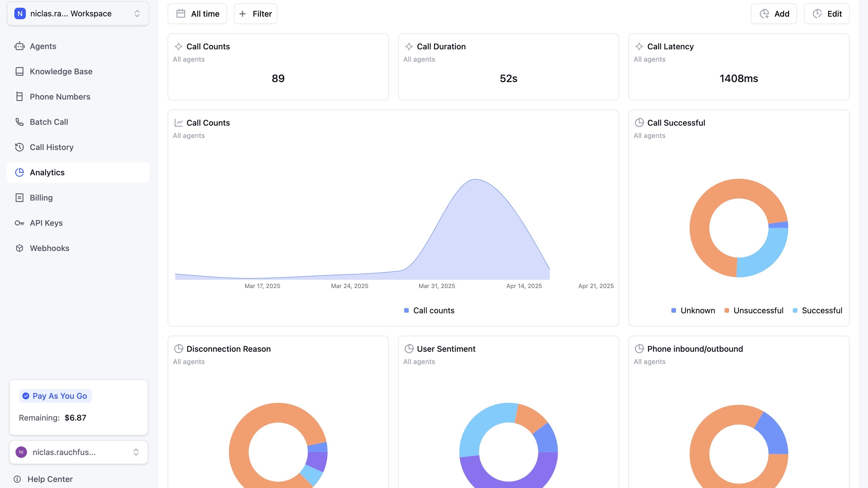Click the Pay As You Go badge
Viewport: 868px width, 488px height.
(x=55, y=396)
